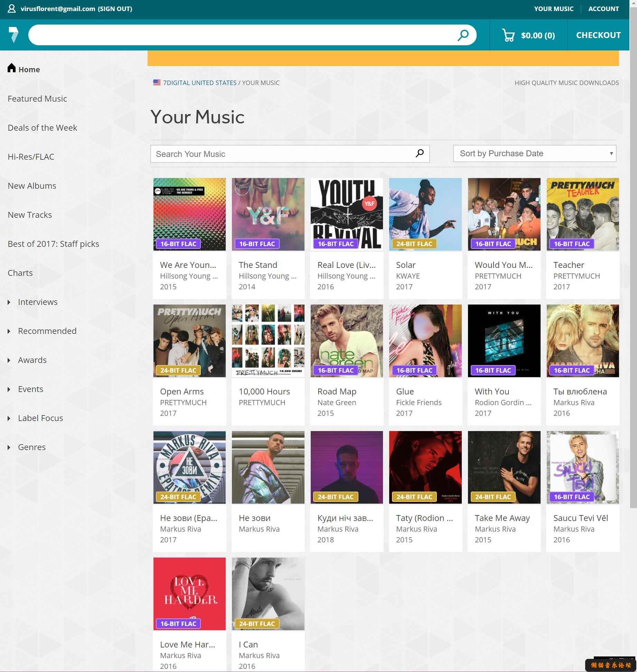Click the Glue album title text
Viewport: 637px width, 672px height.
click(x=405, y=391)
